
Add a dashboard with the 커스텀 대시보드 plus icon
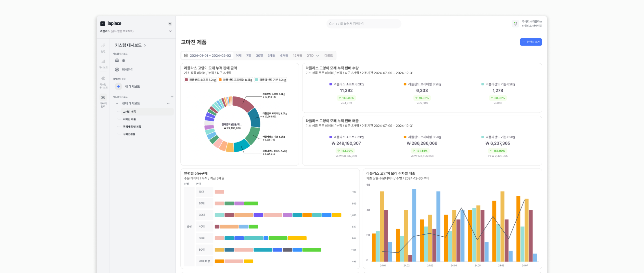pyautogui.click(x=172, y=97)
